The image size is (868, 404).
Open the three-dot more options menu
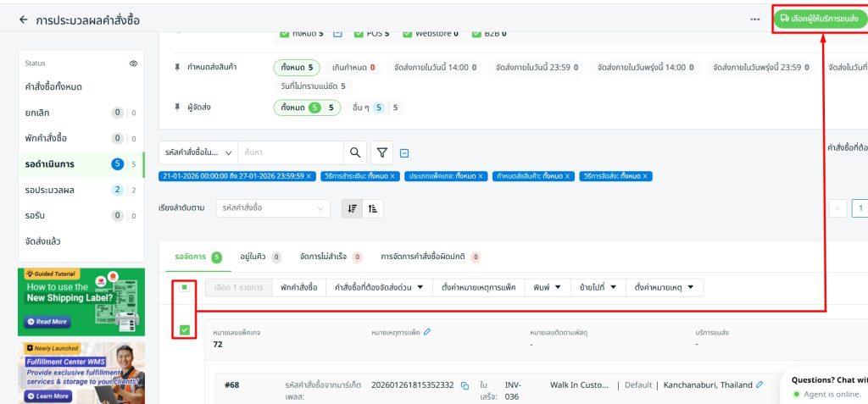754,19
